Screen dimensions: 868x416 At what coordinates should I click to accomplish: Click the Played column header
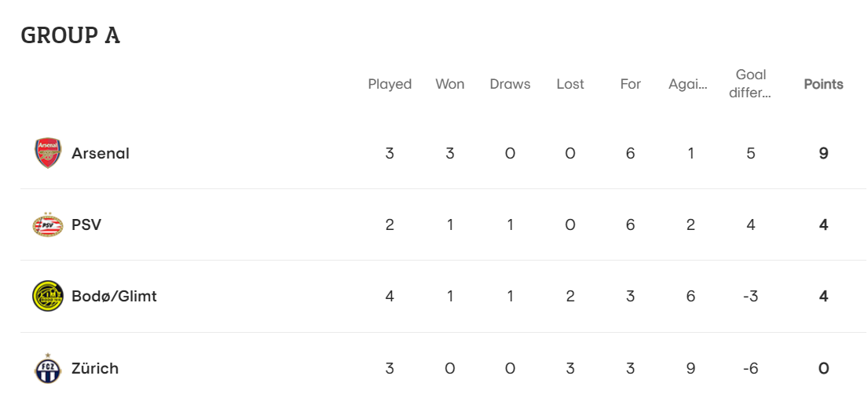coord(390,84)
